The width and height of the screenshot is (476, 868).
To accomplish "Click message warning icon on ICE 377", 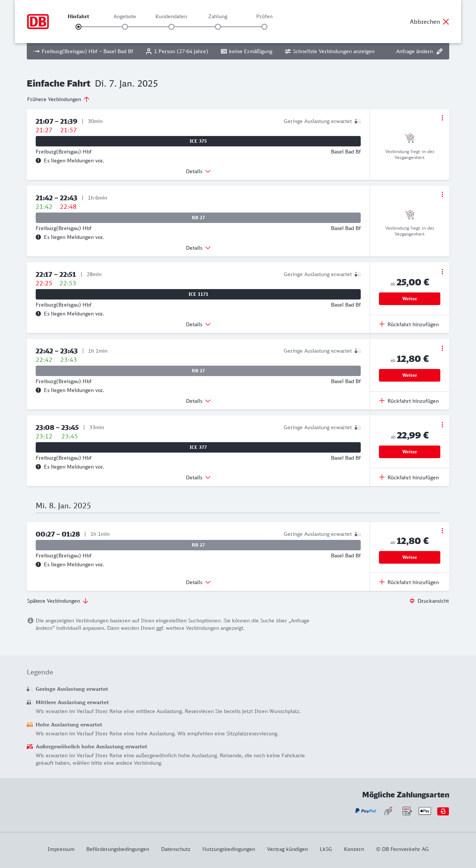I will tap(38, 467).
